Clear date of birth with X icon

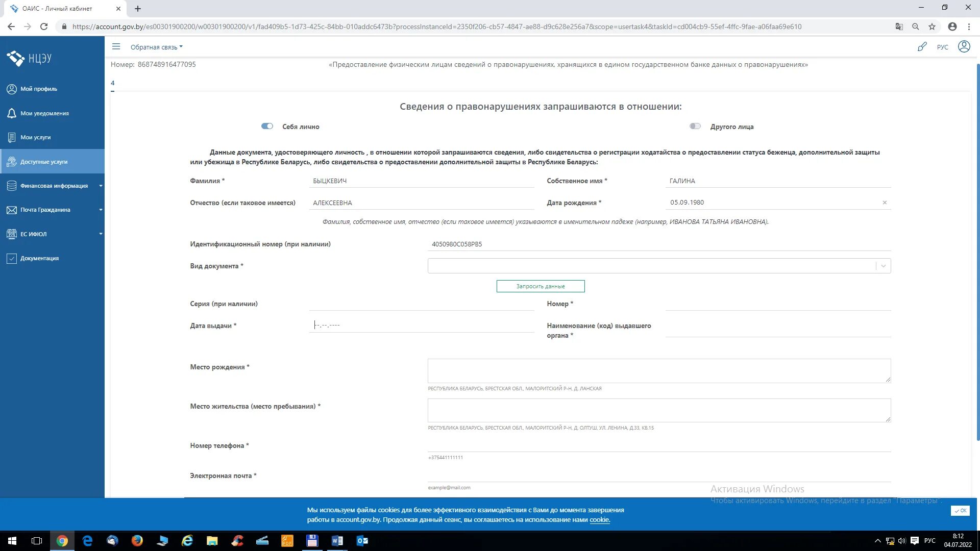(885, 203)
